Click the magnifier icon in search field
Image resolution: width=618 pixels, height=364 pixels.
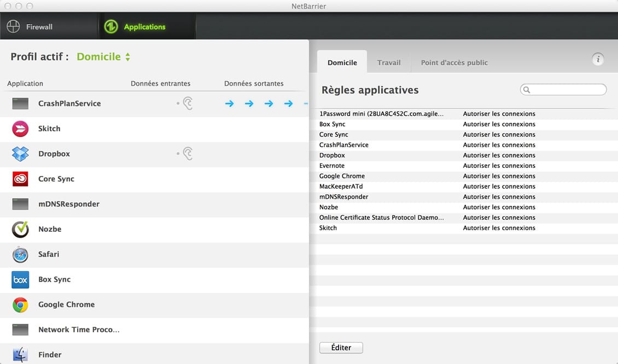[527, 90]
